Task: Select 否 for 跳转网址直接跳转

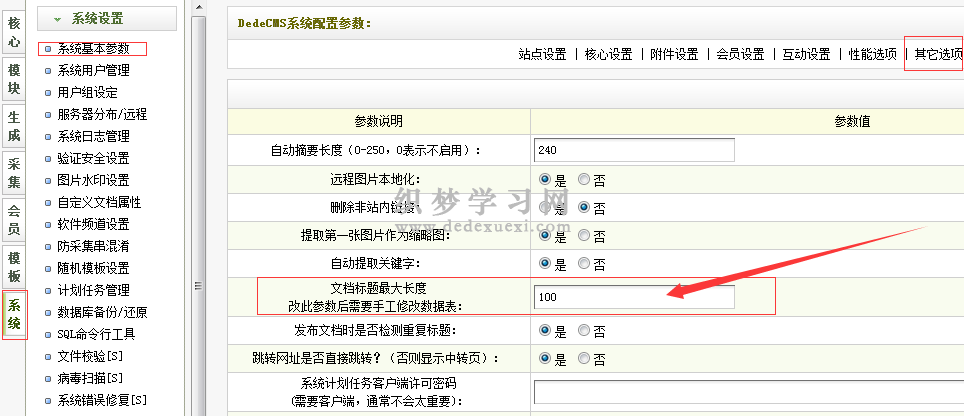Action: click(x=583, y=358)
